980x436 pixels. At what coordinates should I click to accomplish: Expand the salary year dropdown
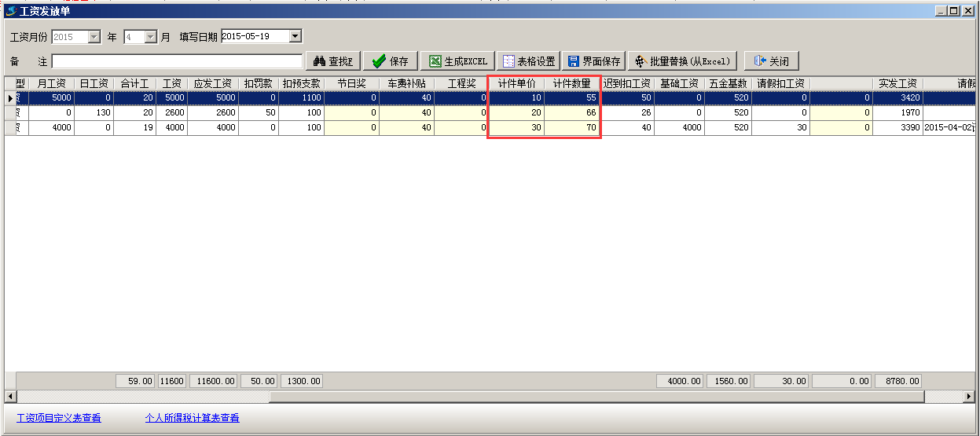click(94, 37)
